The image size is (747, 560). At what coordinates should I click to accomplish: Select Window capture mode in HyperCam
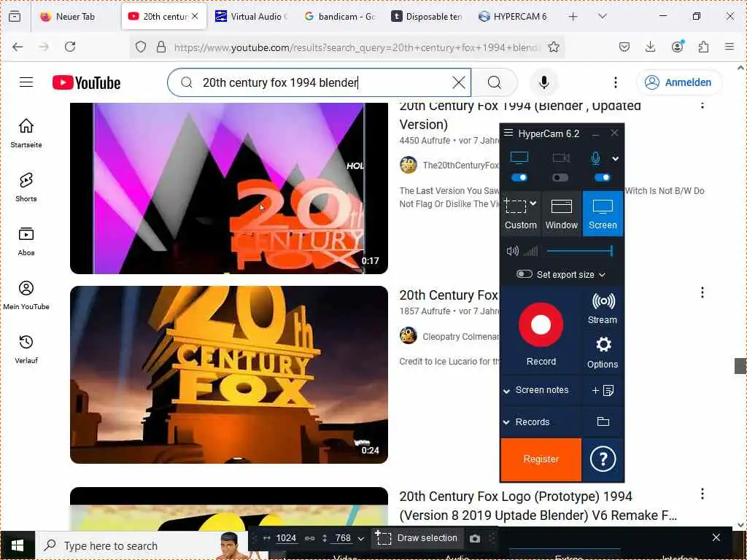pyautogui.click(x=562, y=214)
